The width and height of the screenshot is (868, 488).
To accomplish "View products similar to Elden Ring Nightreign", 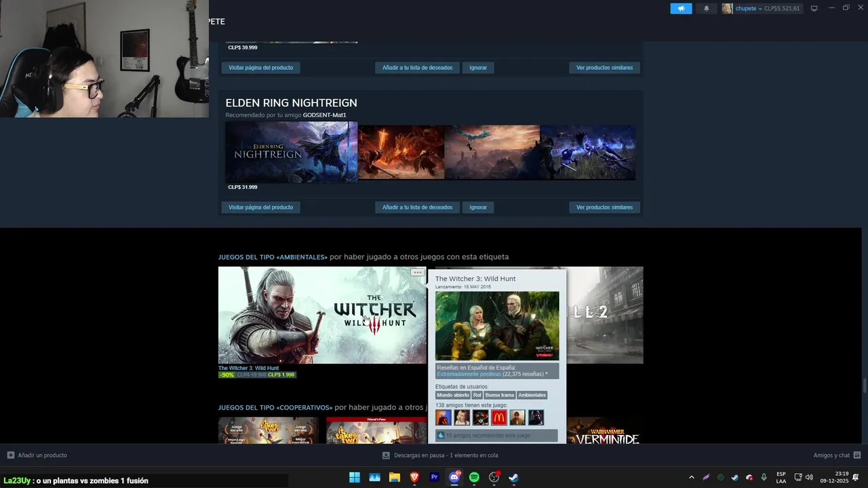I will point(604,207).
